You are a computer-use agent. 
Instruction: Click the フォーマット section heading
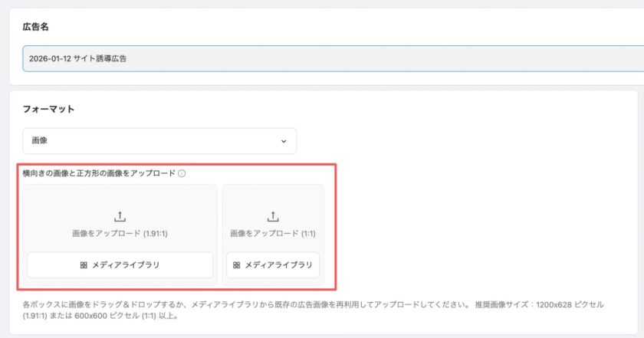click(x=48, y=110)
